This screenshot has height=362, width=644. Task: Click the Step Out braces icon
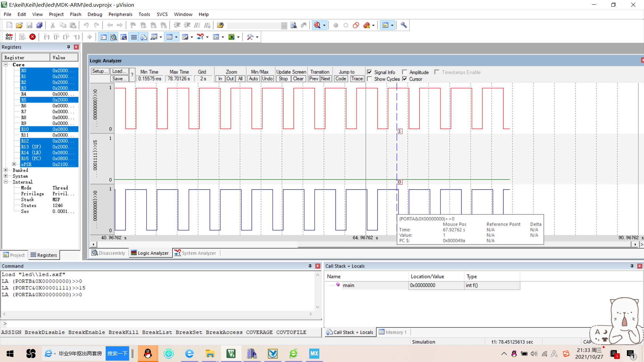[x=66, y=37]
